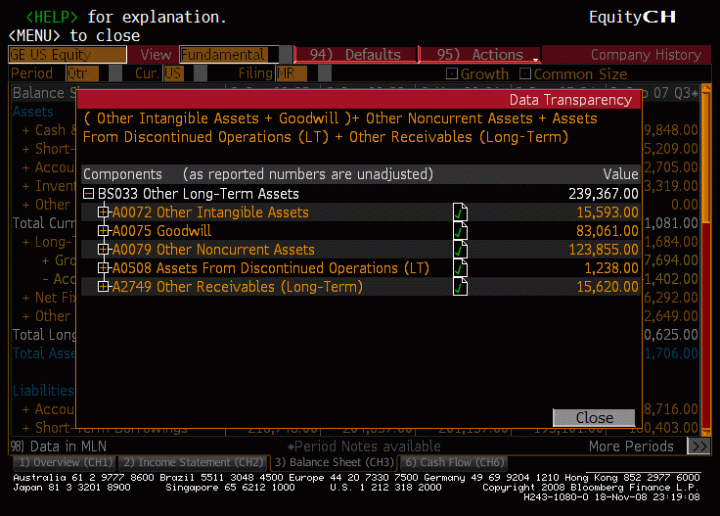Screen dimensions: 720x516
Task: Click Period Notes available text
Action: (364, 446)
